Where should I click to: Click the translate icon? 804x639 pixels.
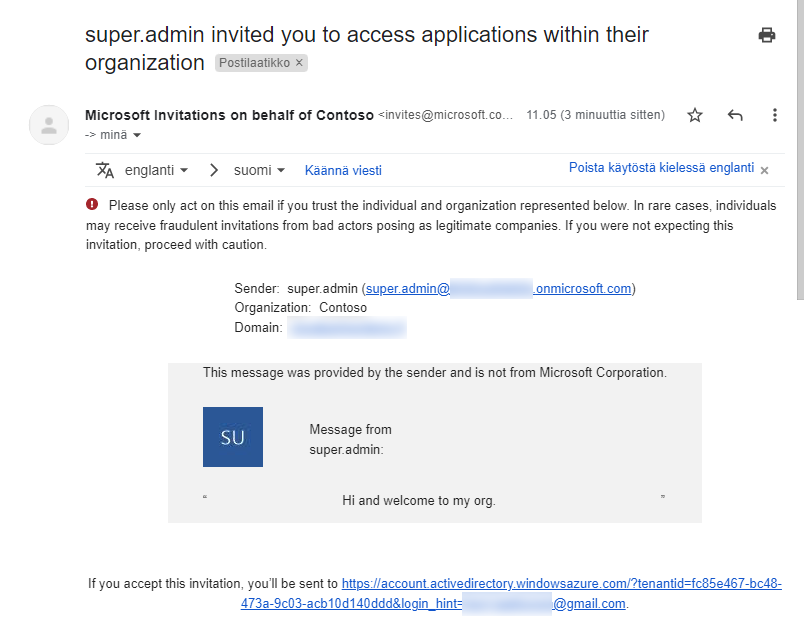pyautogui.click(x=105, y=170)
